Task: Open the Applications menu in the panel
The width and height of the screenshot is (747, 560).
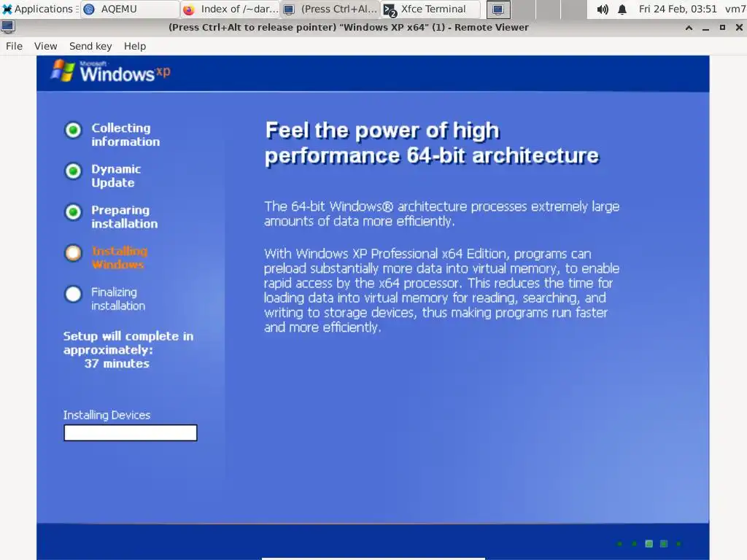Action: (39, 9)
